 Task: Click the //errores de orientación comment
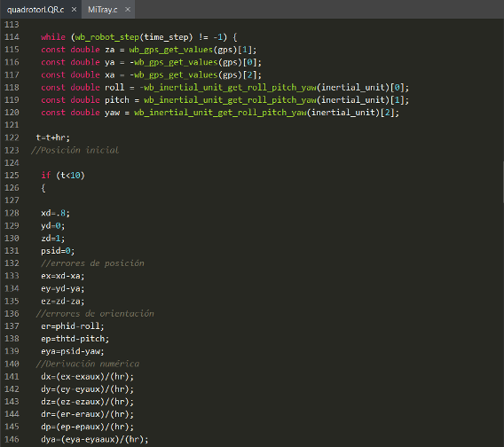click(95, 313)
